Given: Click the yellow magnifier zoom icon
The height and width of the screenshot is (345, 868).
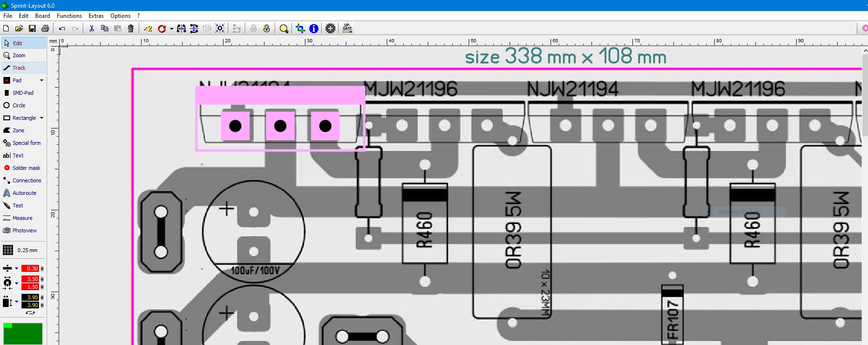Looking at the screenshot, I should tap(284, 28).
